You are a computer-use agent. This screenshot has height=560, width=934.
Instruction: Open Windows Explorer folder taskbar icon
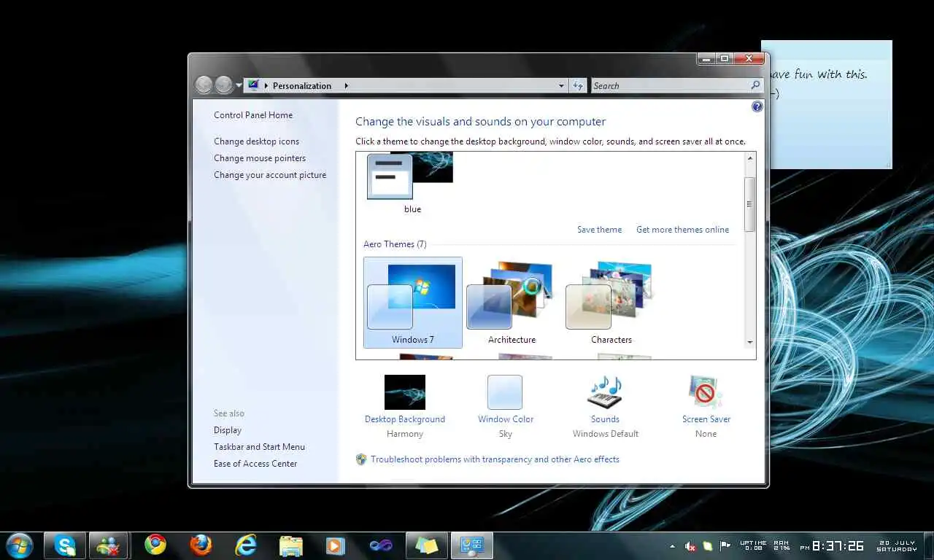[x=290, y=545]
